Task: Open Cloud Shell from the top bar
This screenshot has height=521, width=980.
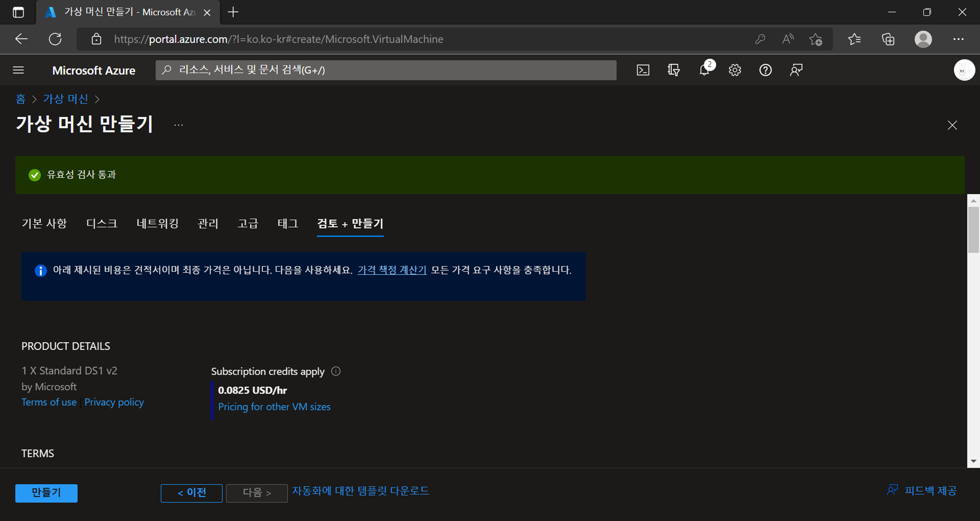Action: [643, 70]
